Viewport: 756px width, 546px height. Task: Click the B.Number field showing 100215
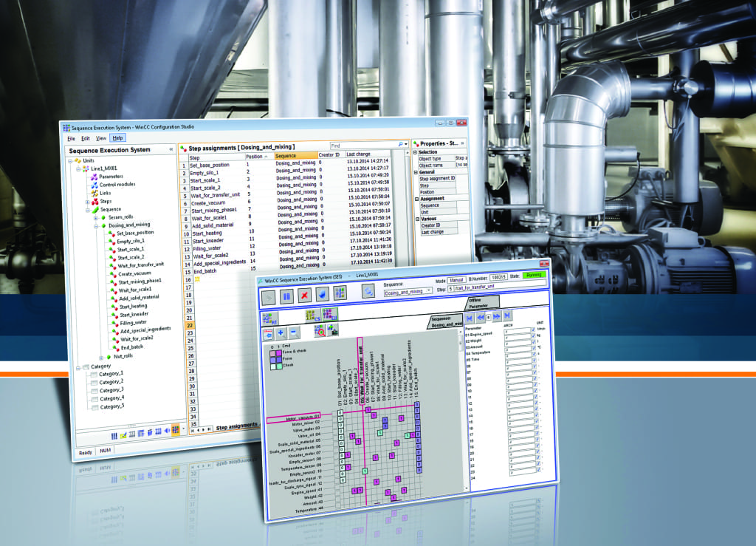tap(498, 277)
